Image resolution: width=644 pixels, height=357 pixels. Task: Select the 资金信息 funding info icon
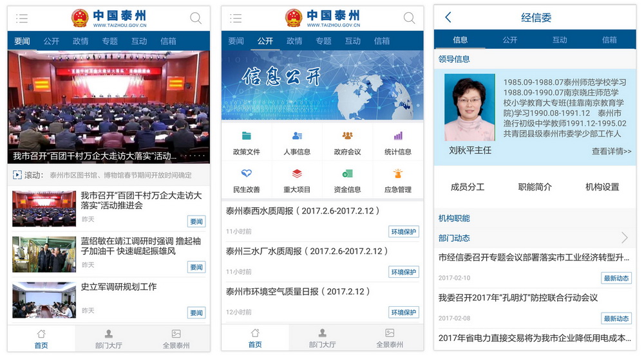coord(348,174)
